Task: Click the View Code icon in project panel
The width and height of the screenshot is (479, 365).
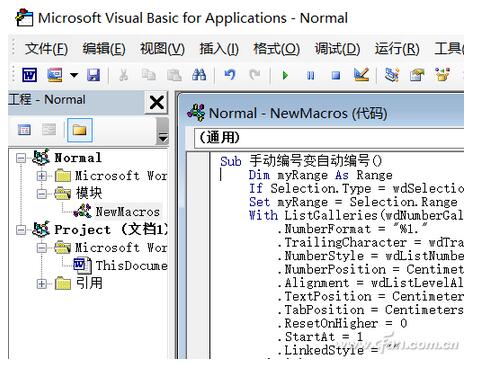Action: (24, 129)
